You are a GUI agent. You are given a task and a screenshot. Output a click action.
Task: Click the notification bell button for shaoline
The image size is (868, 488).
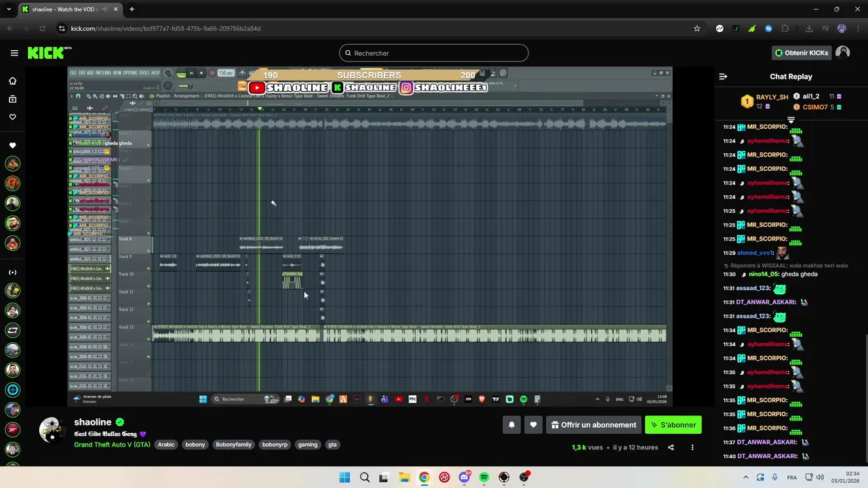pos(511,425)
